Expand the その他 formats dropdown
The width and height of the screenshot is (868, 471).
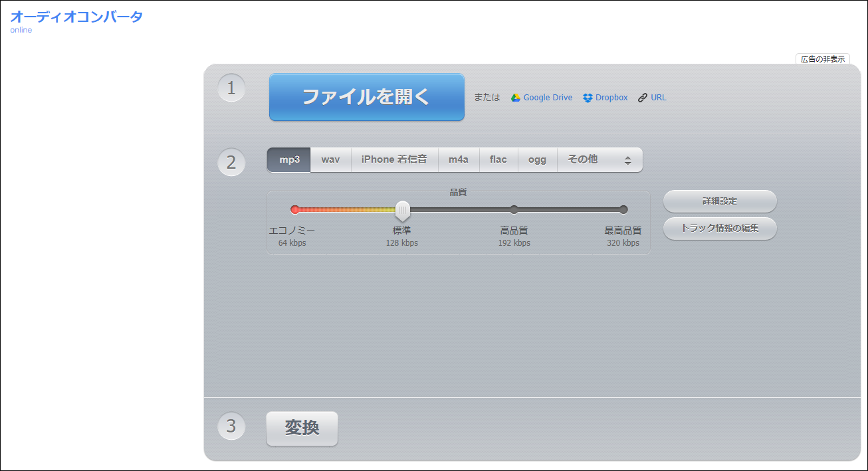coord(599,159)
